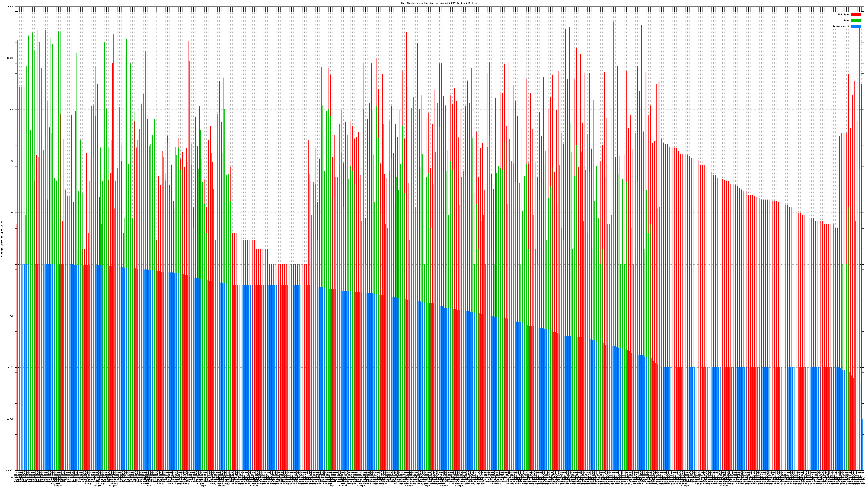Click the 1000 y-axis tick label
868x488 pixels.
[x=11, y=110]
